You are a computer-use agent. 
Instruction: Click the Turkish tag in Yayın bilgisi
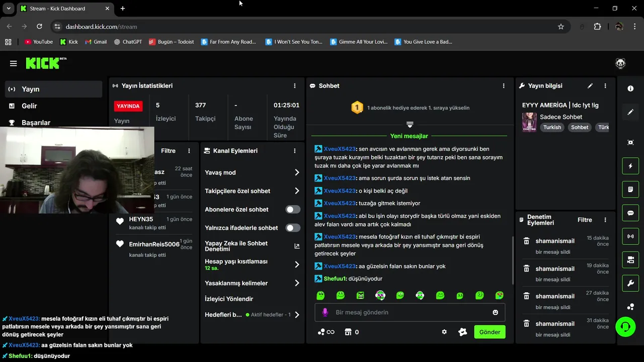click(x=552, y=127)
